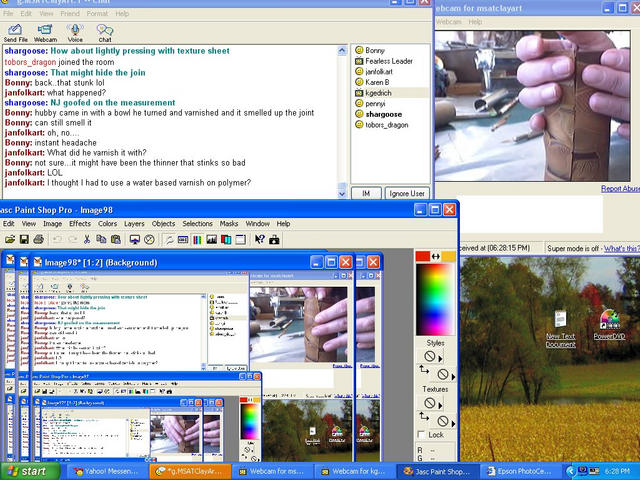Select Fearless Leader in room list
The height and width of the screenshot is (480, 640).
click(x=384, y=61)
